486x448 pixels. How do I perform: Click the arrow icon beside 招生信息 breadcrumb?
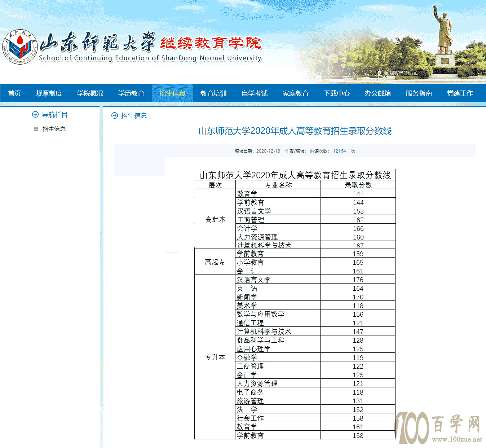[115, 115]
